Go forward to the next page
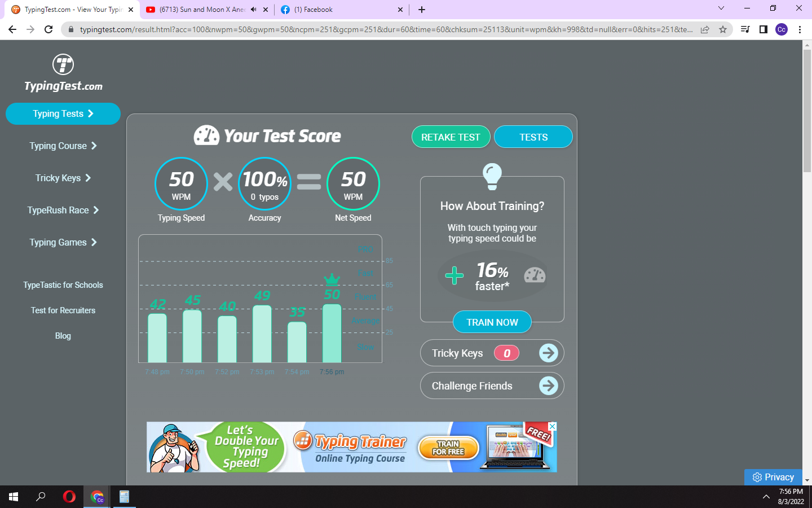 (x=30, y=29)
